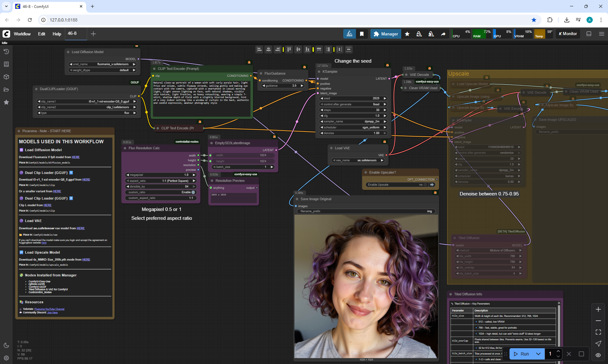This screenshot has height=364, width=608.
Task: Open the workflows folder sidebar icon
Action: tap(6, 89)
